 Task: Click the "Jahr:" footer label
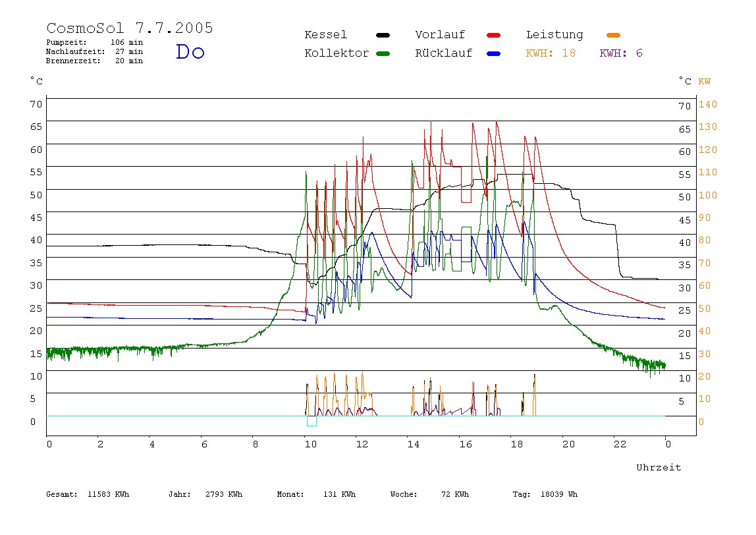(x=179, y=494)
